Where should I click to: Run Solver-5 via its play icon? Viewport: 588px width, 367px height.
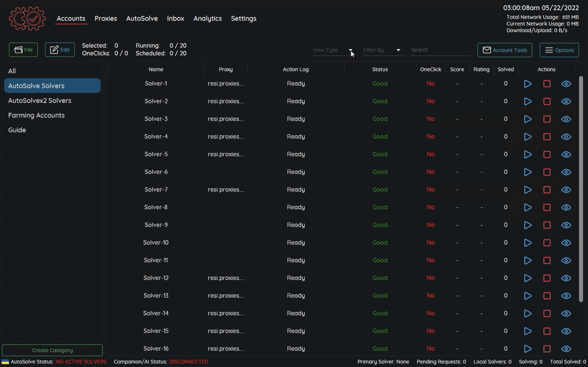tap(528, 154)
